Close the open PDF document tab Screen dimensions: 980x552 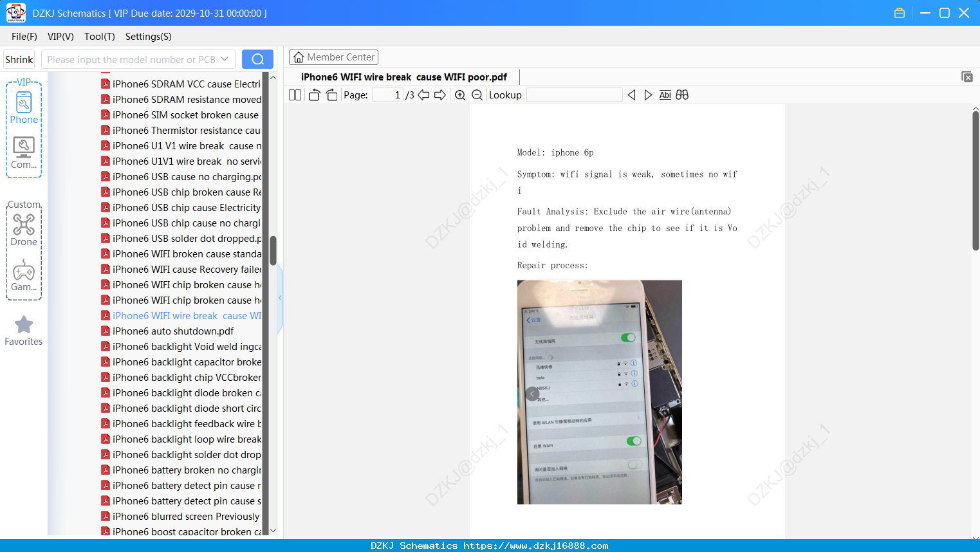[967, 77]
